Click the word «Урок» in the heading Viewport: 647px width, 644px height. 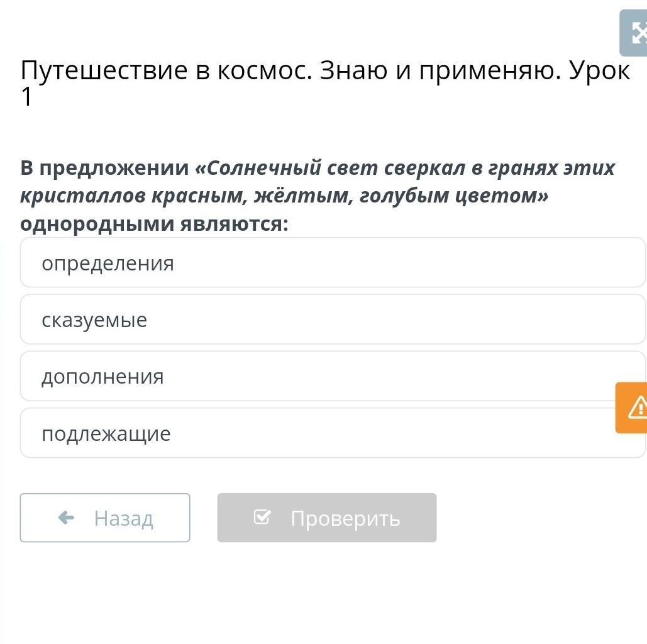tap(599, 71)
